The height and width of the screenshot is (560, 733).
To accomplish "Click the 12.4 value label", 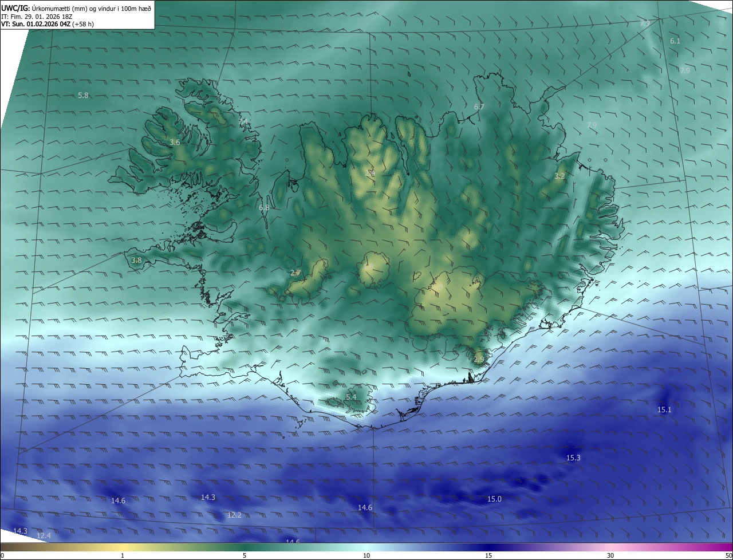I will pos(44,535).
